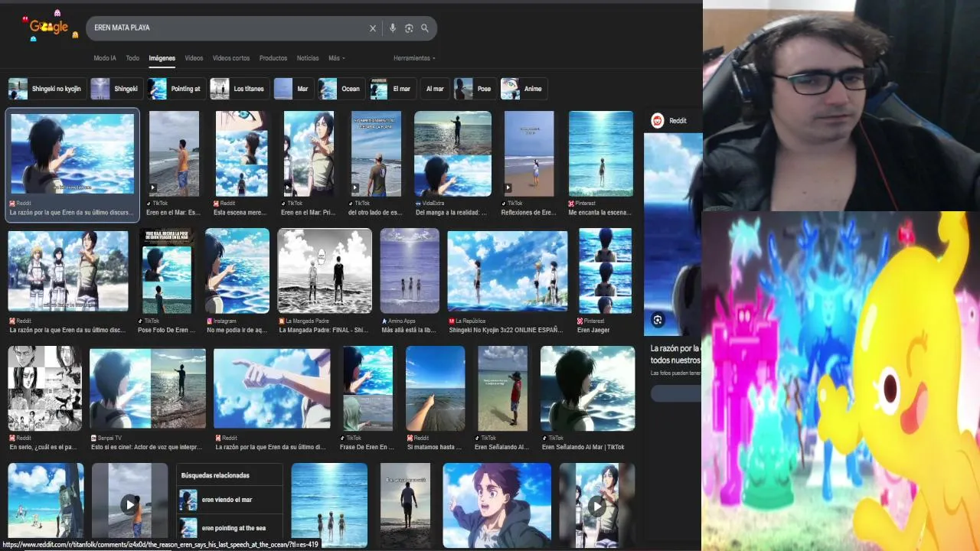Click the 'otro lado de es...' TikTok caption
The height and width of the screenshot is (551, 980).
[375, 212]
